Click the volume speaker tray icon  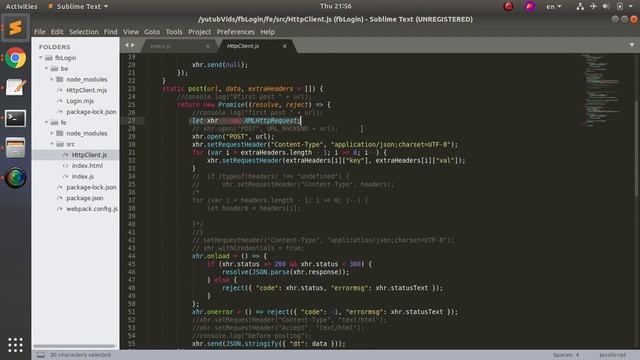[x=606, y=6]
